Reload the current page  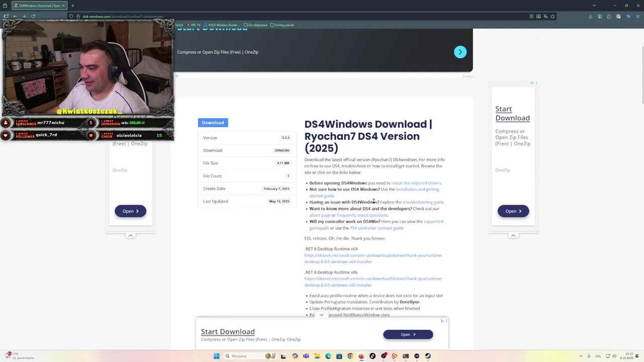click(x=33, y=16)
